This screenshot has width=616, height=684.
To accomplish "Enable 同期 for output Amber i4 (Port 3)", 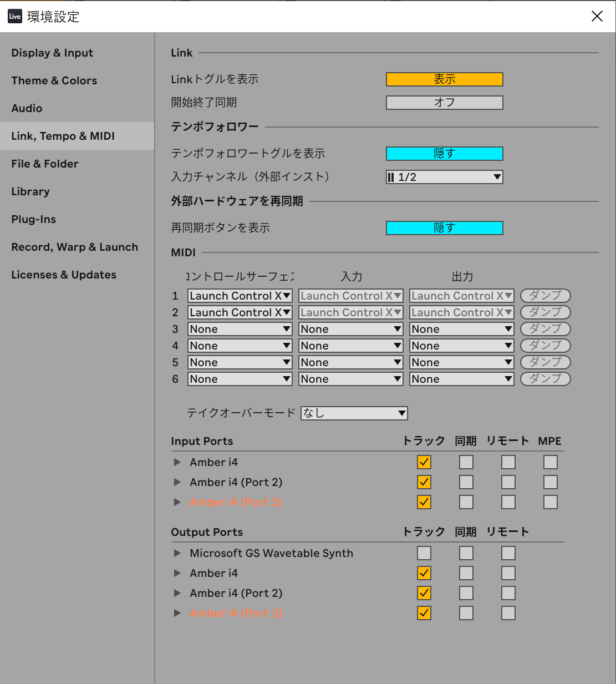I will [x=466, y=613].
